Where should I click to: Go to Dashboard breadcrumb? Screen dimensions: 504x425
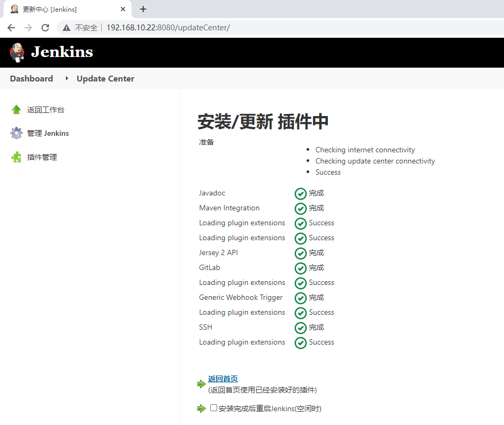coord(31,78)
